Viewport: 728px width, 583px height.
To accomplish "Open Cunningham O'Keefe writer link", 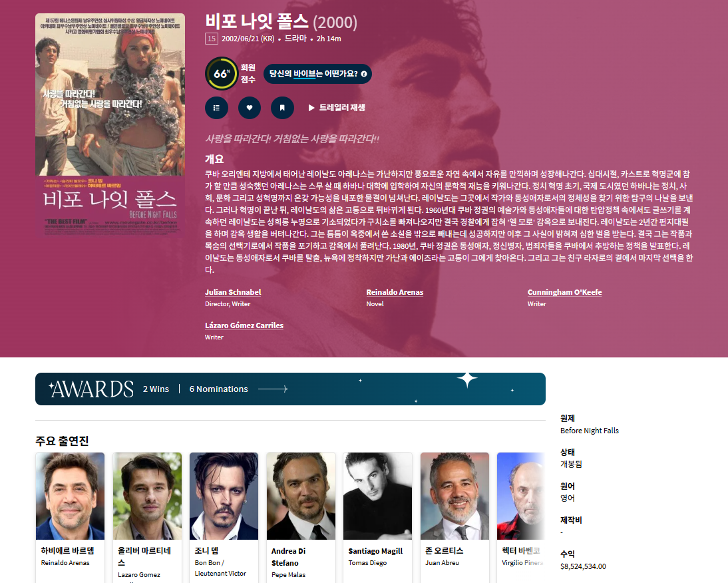I will pos(564,292).
